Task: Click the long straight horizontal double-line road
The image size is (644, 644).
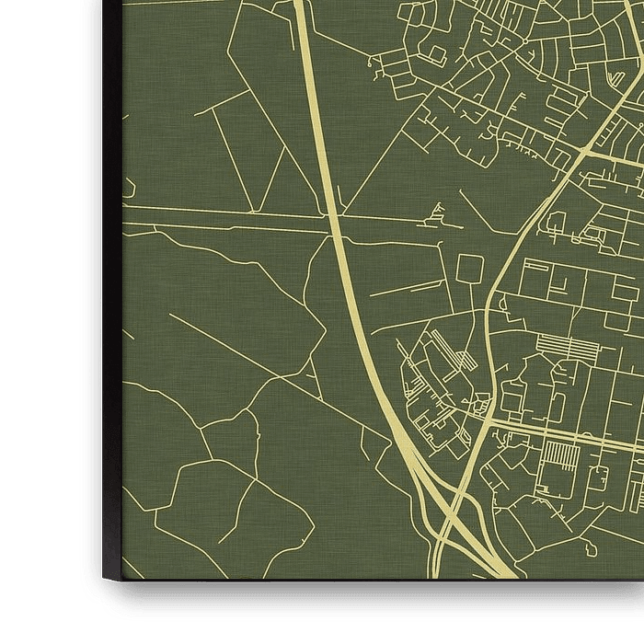Action: click(x=230, y=217)
